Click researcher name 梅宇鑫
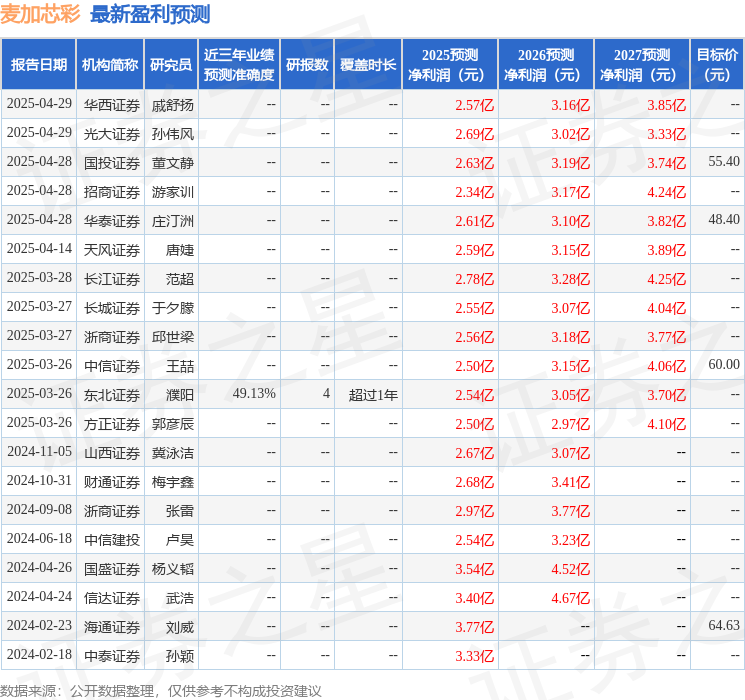 coord(173,482)
